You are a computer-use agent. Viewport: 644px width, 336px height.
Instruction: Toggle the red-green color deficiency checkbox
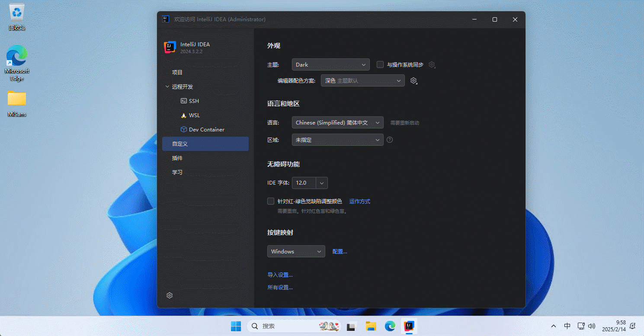[x=271, y=201]
